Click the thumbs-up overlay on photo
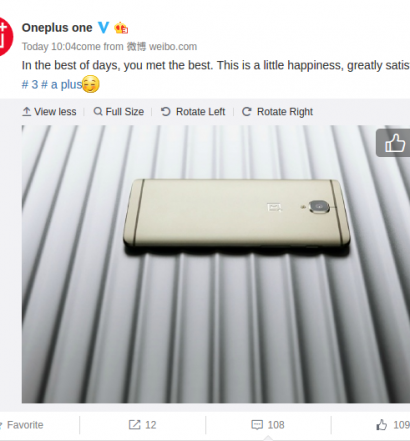 [393, 143]
